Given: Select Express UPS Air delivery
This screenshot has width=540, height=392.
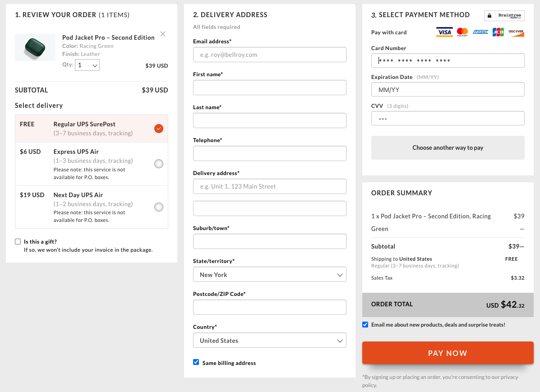Looking at the screenshot, I should coord(158,164).
